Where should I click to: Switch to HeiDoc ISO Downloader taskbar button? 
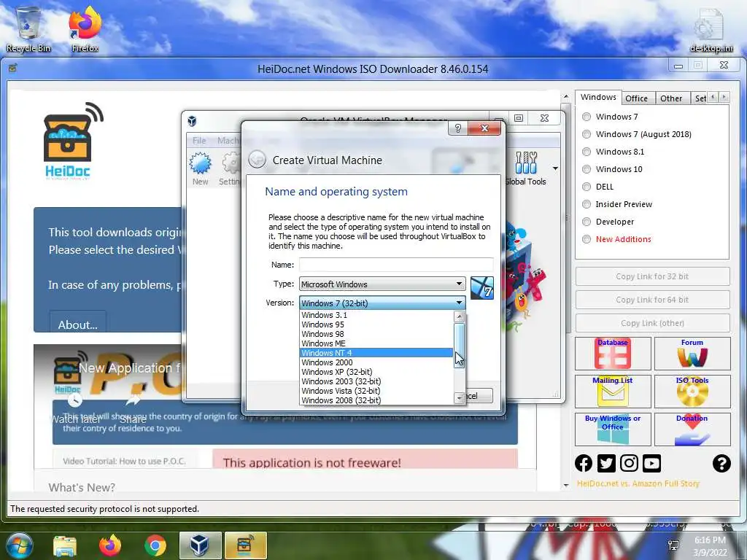tap(245, 545)
